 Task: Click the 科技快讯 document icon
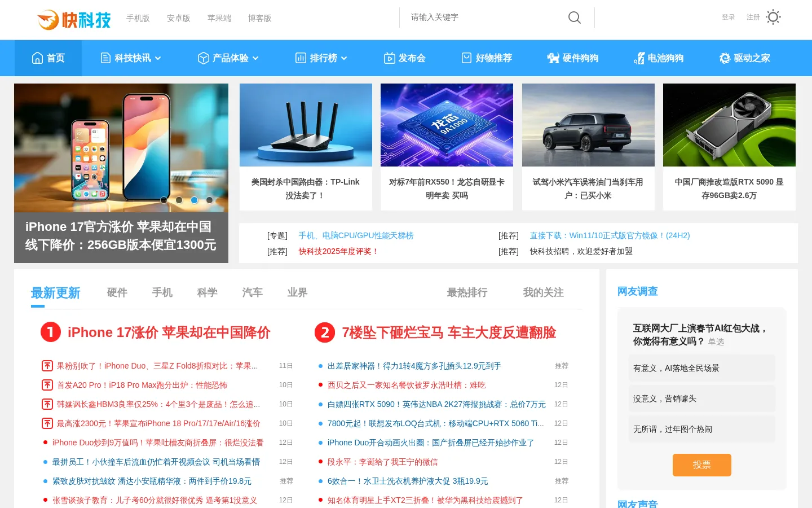point(105,58)
